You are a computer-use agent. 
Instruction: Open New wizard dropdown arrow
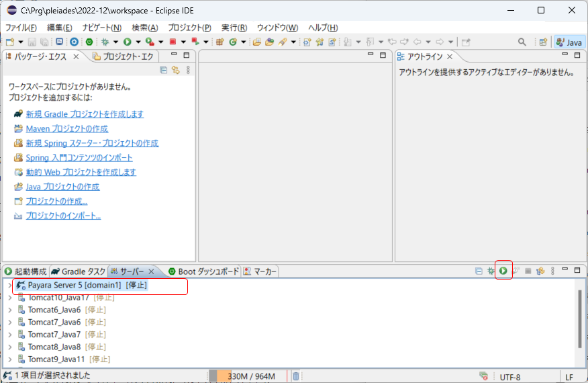click(x=21, y=42)
